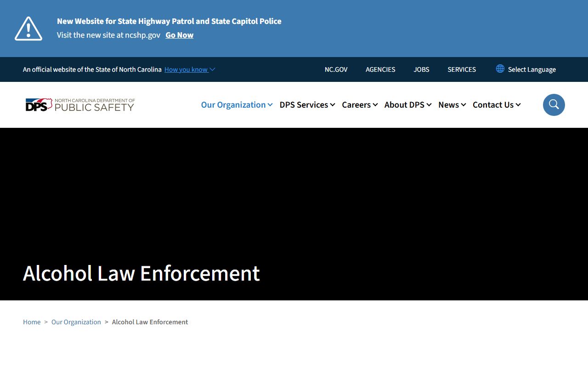Click the Visit the new site at ncshp.gov text
Image resolution: width=588 pixels, height=368 pixels.
[x=108, y=35]
